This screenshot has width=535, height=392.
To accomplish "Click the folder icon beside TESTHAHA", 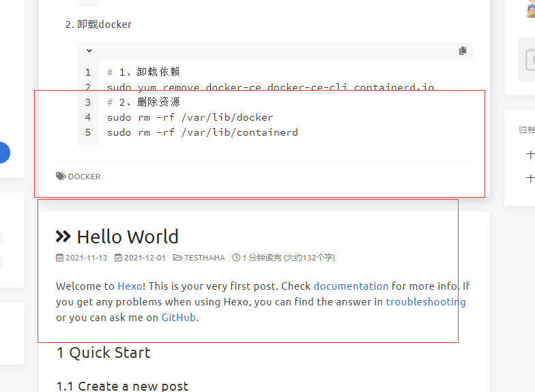I will click(x=177, y=258).
